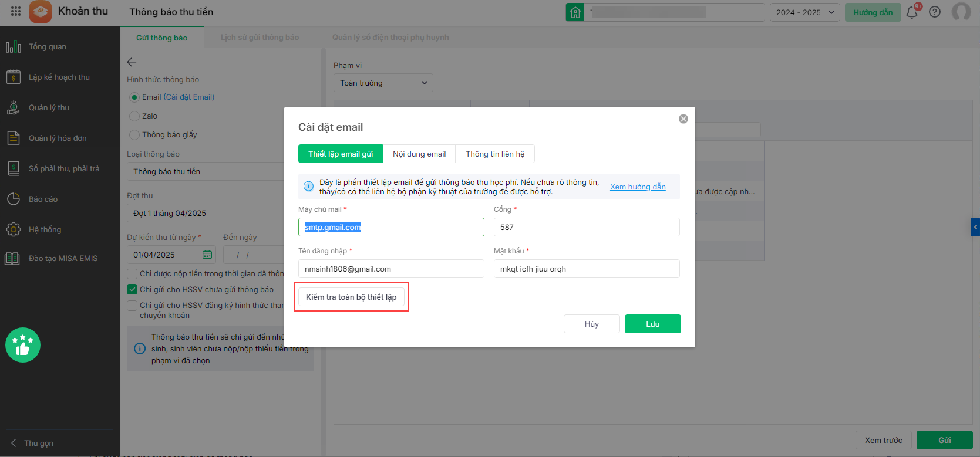Uncheck Chỉ gửi cho HSSV chưa gửi thông báo
Viewport: 980px width, 457px height.
coord(132,289)
